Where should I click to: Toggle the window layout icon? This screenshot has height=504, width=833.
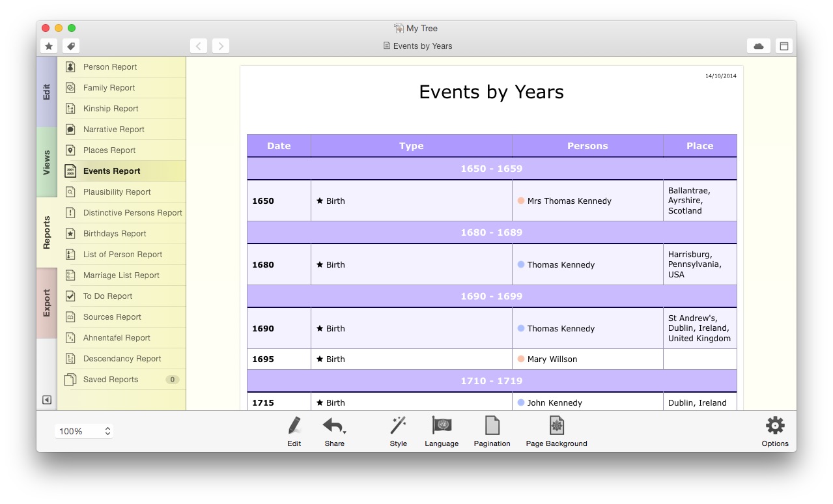coord(784,46)
